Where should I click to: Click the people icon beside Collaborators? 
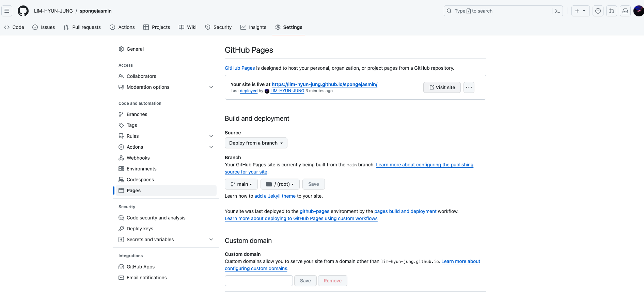[121, 76]
